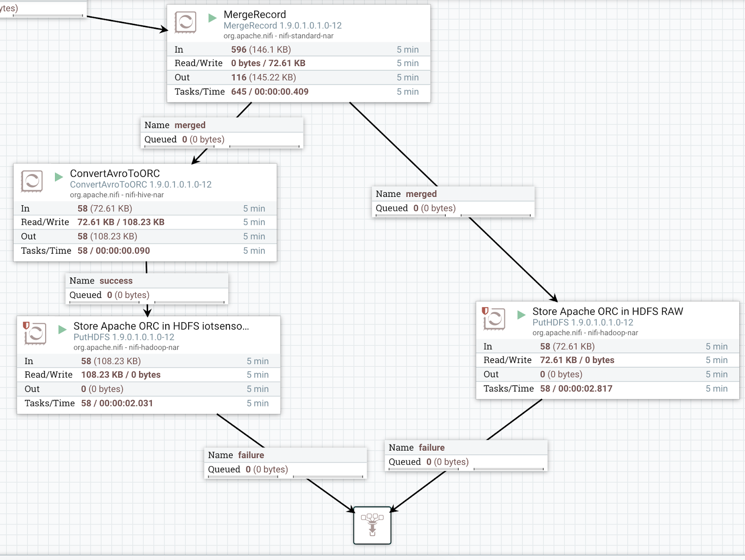Screen dimensions: 745x560
Task: Click ConvertAvroToORC Tasks/Time 58 / 00:00:00.090
Action: (114, 250)
